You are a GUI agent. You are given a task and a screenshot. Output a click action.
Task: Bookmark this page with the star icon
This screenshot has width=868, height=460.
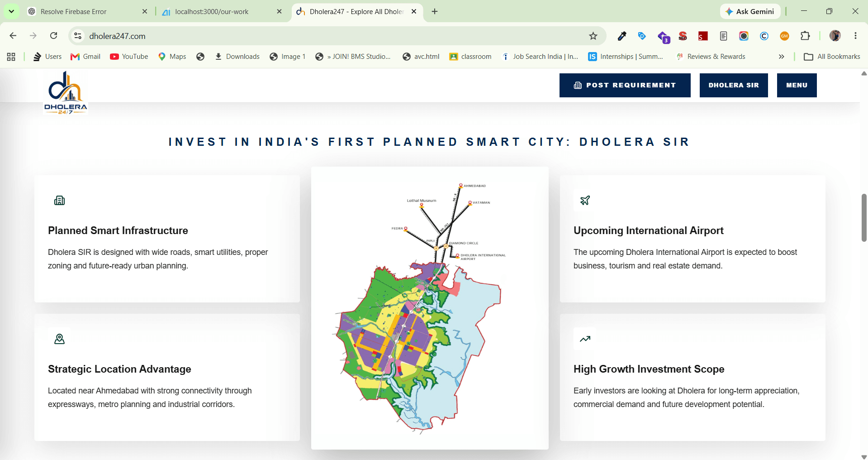point(593,36)
